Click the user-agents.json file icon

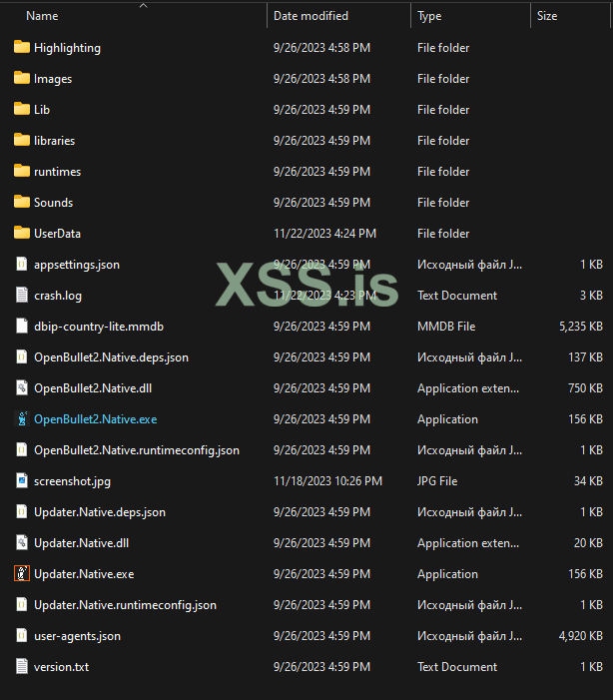pyautogui.click(x=21, y=635)
